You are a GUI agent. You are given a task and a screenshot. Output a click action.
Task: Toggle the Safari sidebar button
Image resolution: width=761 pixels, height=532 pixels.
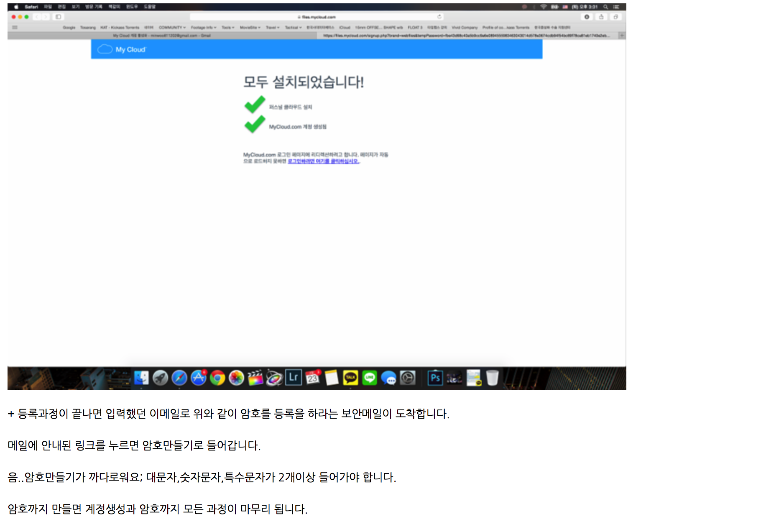[59, 17]
